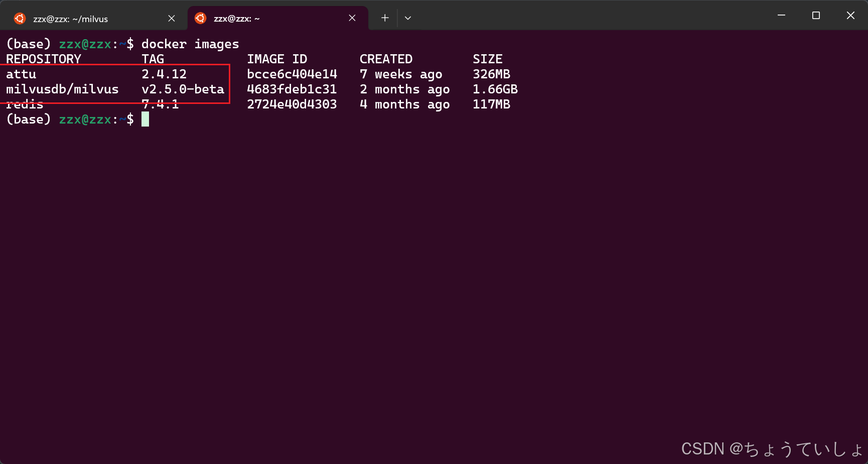Click the 'docker images' command text
Viewport: 868px width, 464px height.
click(190, 44)
